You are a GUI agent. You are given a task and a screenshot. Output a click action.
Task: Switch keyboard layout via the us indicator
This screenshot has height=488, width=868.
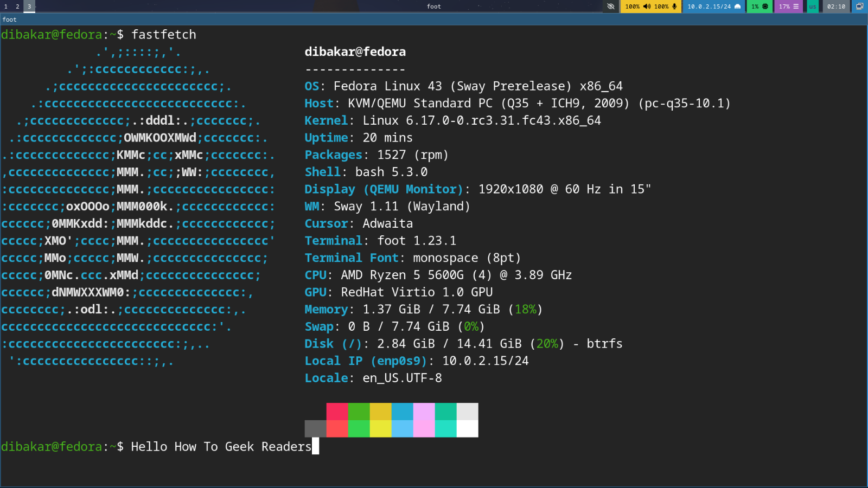[x=812, y=7]
